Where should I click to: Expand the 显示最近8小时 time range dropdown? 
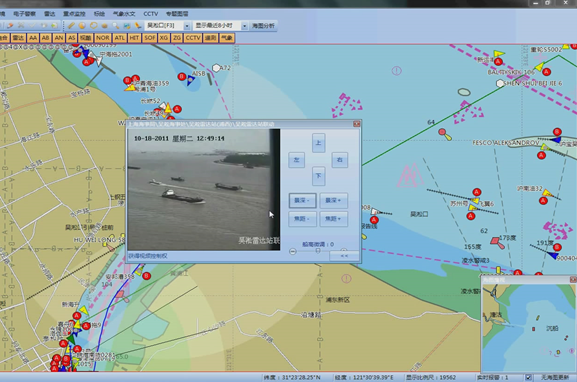tap(221, 25)
